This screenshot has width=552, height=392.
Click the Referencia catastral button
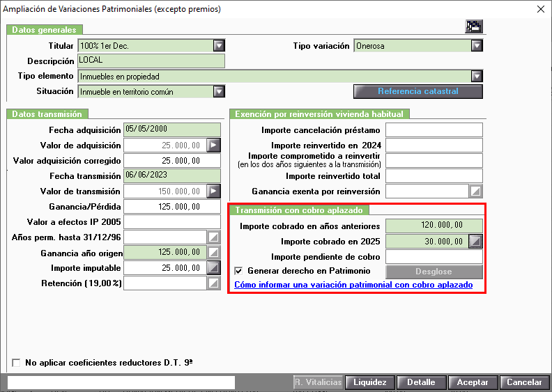418,91
